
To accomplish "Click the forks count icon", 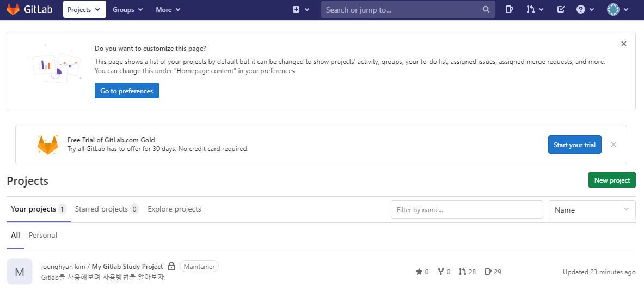I will pyautogui.click(x=441, y=272).
